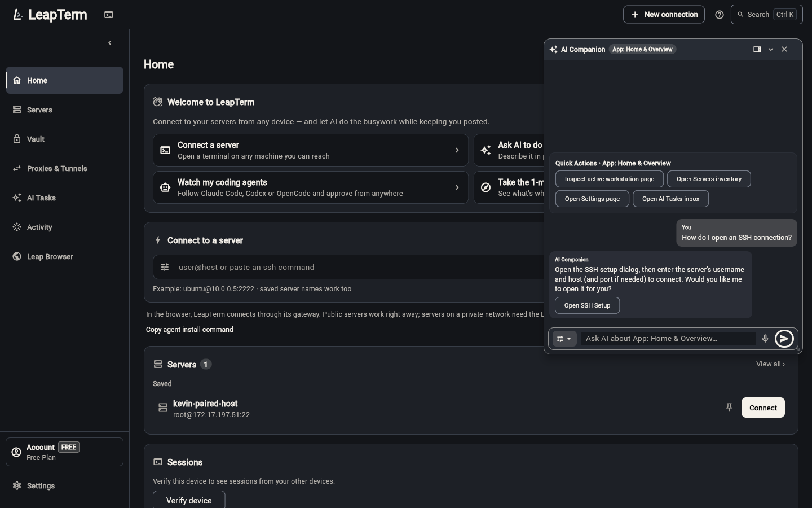Screen dimensions: 812x508
Task: Open Leap Browser in the sidebar
Action: click(64, 256)
